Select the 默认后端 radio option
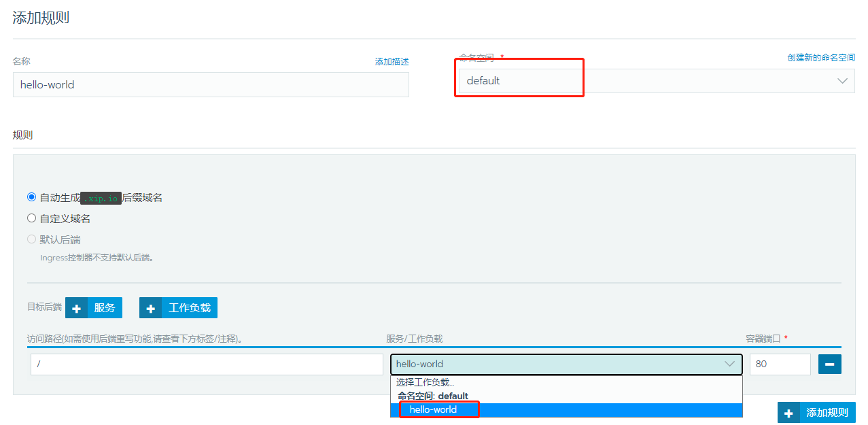The image size is (868, 425). tap(31, 239)
